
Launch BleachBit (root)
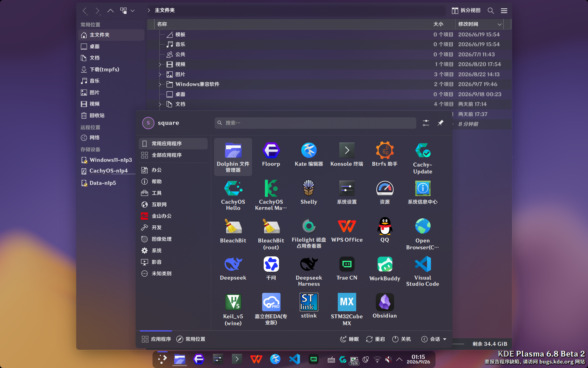[x=271, y=234]
